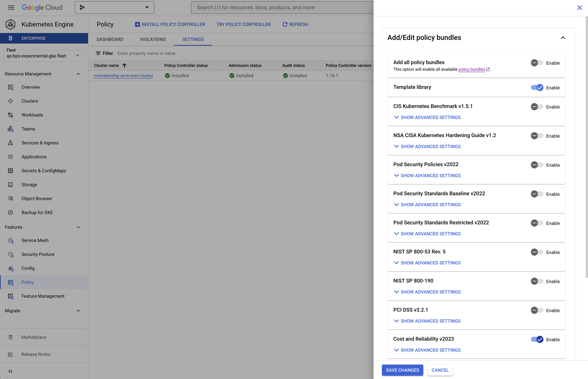Screen dimensions: 588x379
Task: Enable NSA CISA Kubernetes Hardening Guide toggle
Action: pos(537,136)
